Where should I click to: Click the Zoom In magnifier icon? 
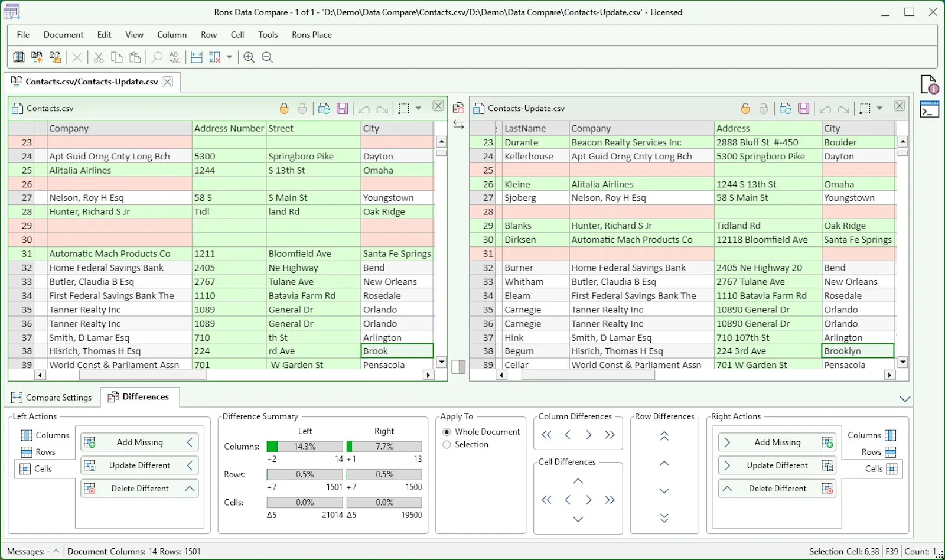coord(249,57)
